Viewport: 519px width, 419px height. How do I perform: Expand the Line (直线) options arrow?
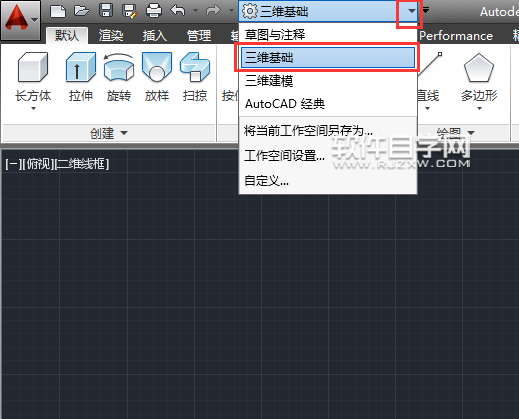click(x=427, y=108)
